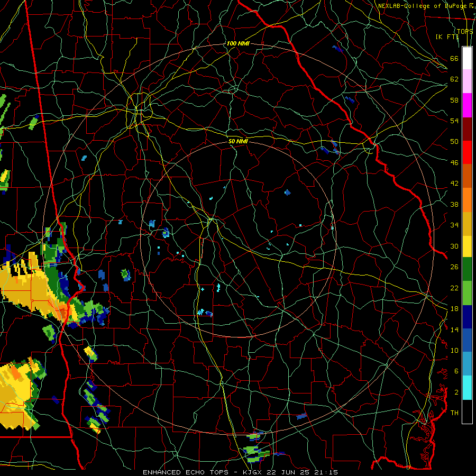The image size is (476, 476).
Task: Click the "42" legend value
Action: point(454,184)
